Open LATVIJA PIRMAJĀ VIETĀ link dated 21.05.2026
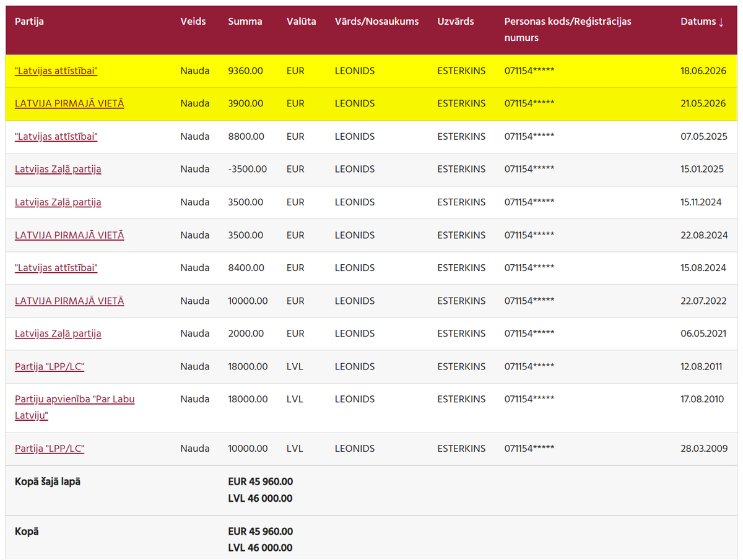743x560 pixels. (69, 104)
